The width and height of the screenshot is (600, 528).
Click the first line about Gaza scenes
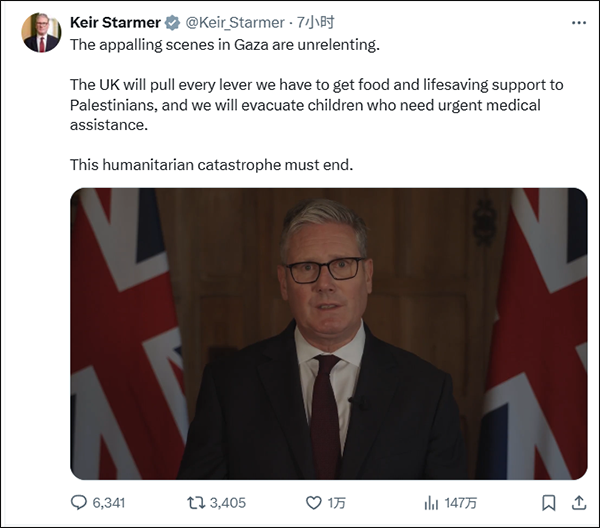coord(225,45)
